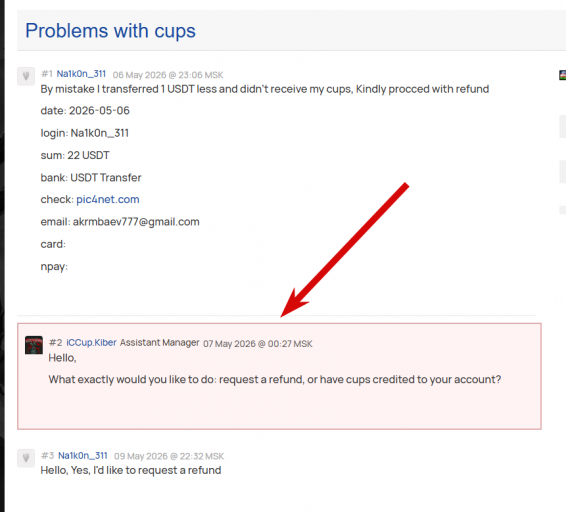566x512 pixels.
Task: Open Na1k0n_311 profile link in post #3
Action: click(x=83, y=456)
